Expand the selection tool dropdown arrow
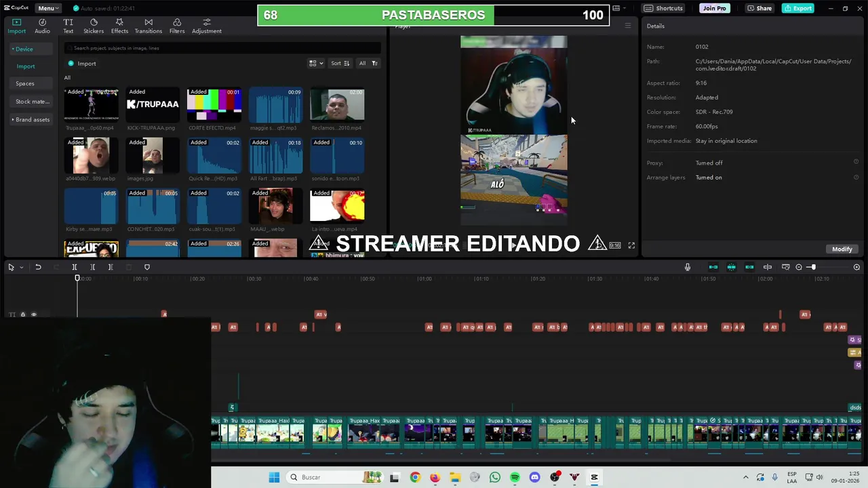Viewport: 868px width, 488px height. pyautogui.click(x=21, y=267)
